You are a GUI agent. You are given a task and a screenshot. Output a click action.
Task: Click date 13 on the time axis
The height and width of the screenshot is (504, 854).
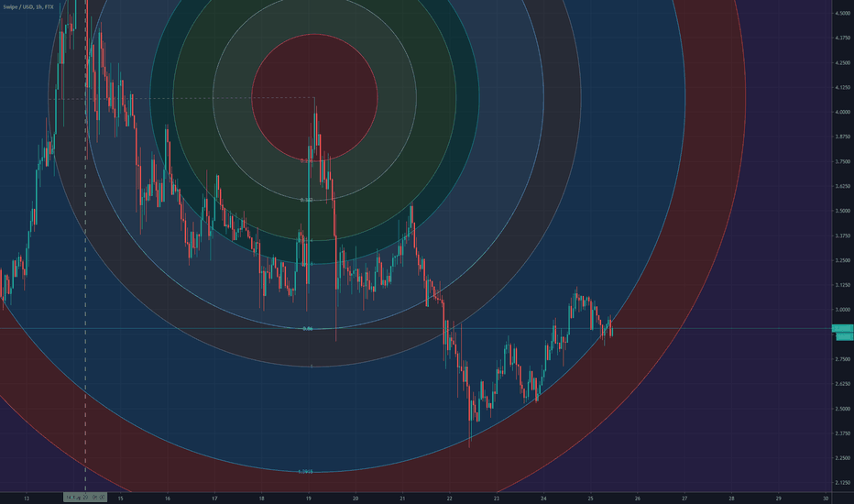click(27, 498)
